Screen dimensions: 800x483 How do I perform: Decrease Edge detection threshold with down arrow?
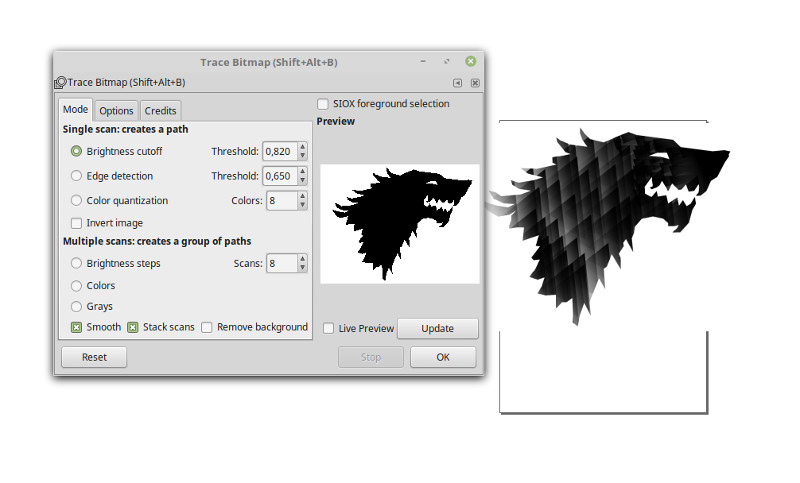(x=303, y=180)
